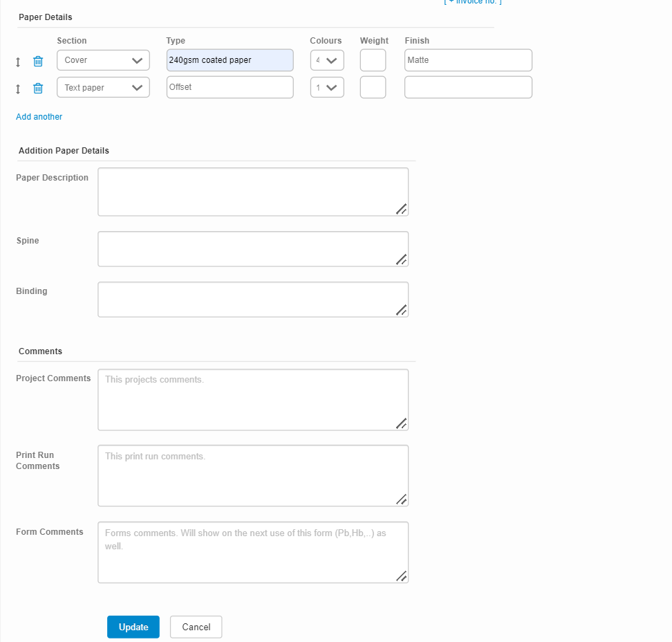This screenshot has width=672, height=642.
Task: Delete the Cover paper row
Action: 38,62
